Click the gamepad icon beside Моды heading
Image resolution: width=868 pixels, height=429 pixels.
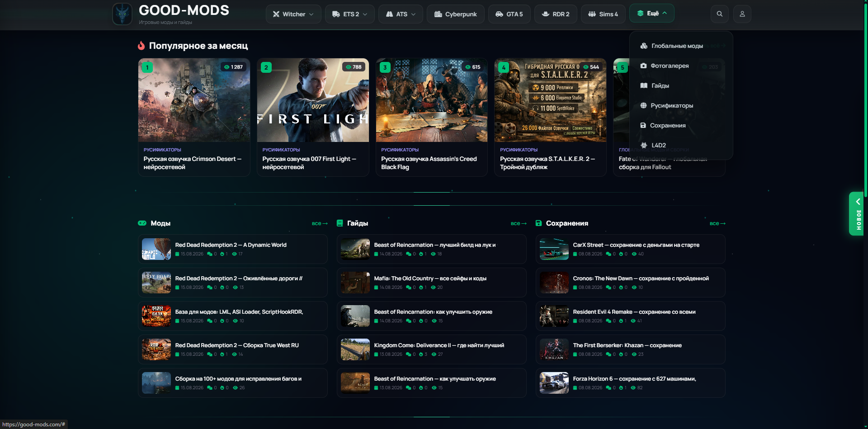tap(142, 223)
